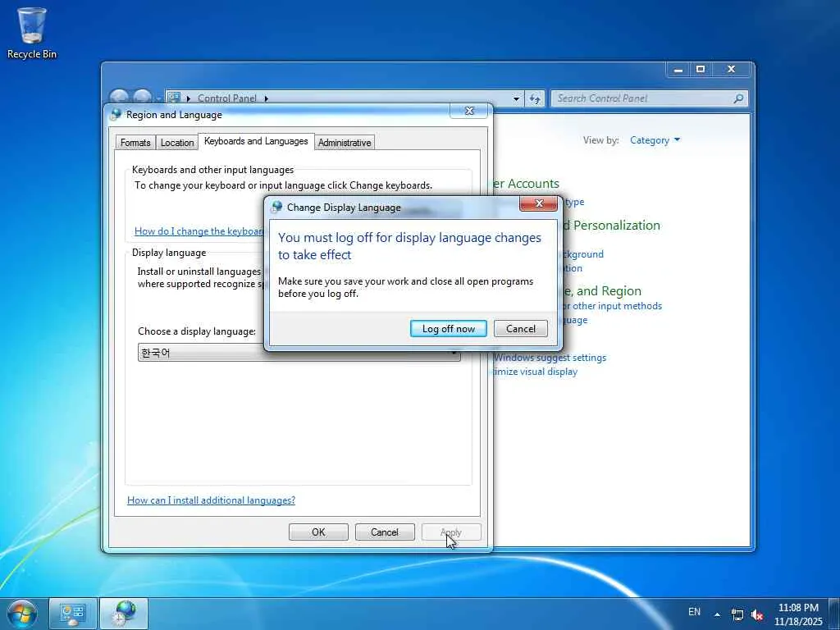Open How can I install additional languages link
This screenshot has height=630, width=840.
[211, 500]
